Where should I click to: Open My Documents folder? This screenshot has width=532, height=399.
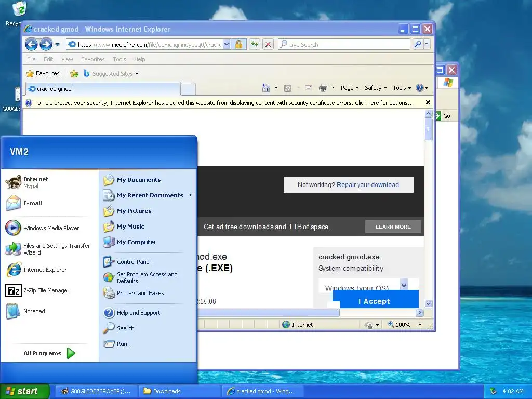pos(148,179)
